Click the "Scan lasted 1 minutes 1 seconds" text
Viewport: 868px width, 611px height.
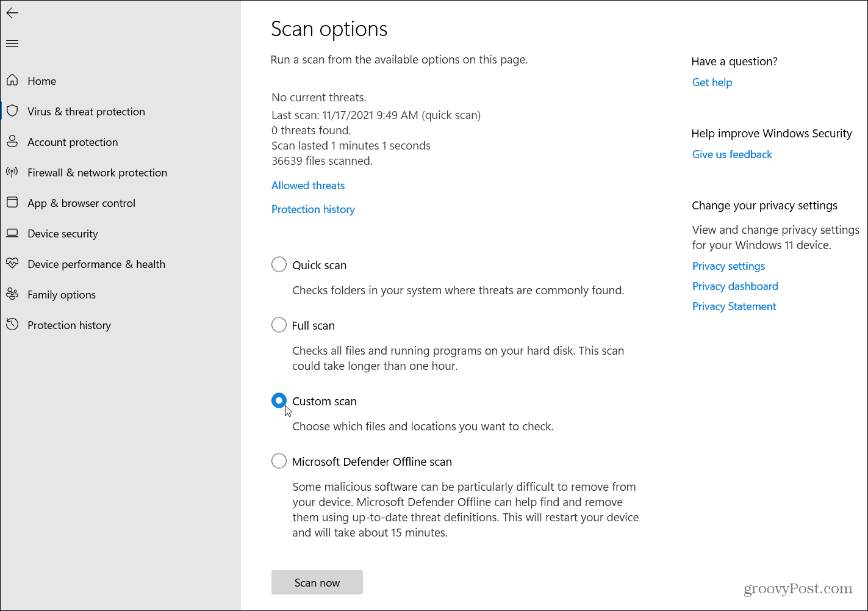point(351,146)
